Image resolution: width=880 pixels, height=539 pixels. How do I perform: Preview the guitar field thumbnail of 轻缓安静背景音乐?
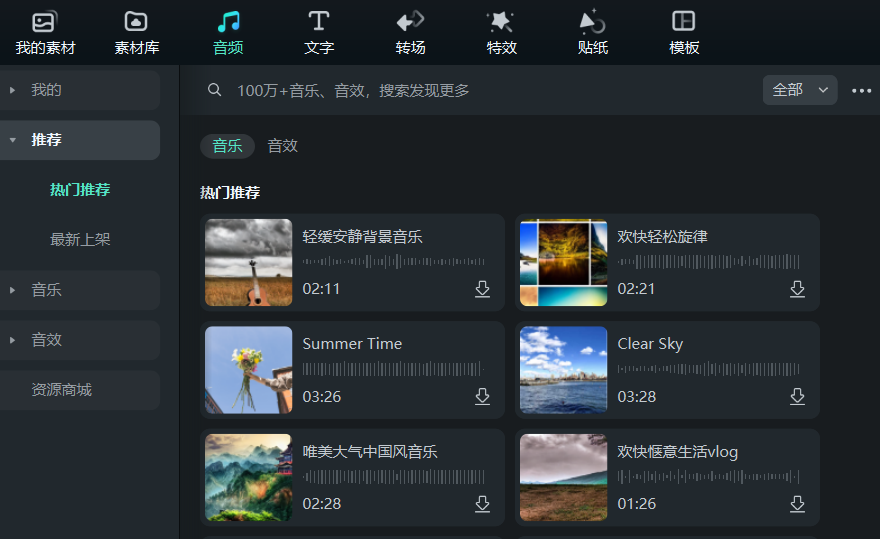click(x=249, y=262)
